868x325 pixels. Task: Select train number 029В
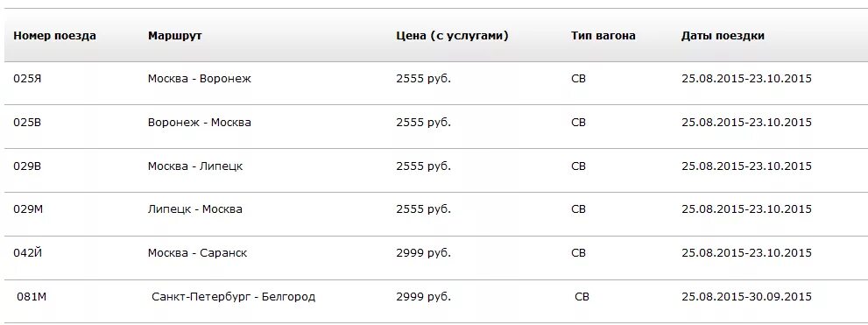click(x=27, y=166)
